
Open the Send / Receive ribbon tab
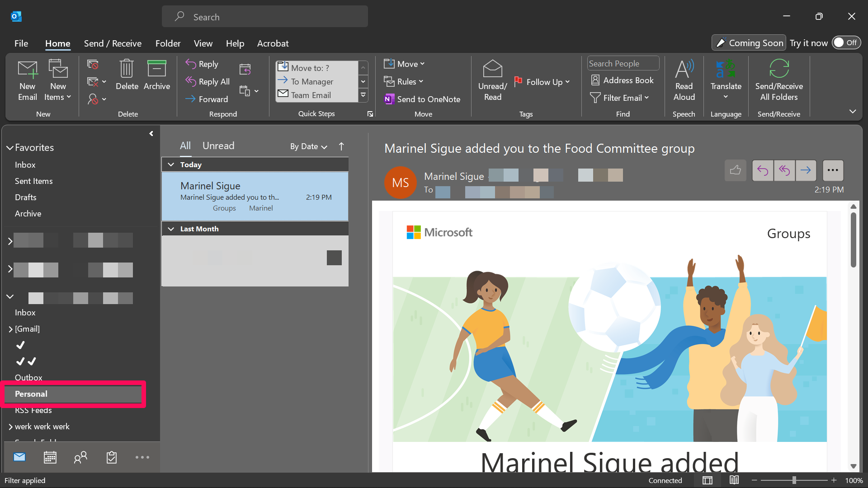113,43
